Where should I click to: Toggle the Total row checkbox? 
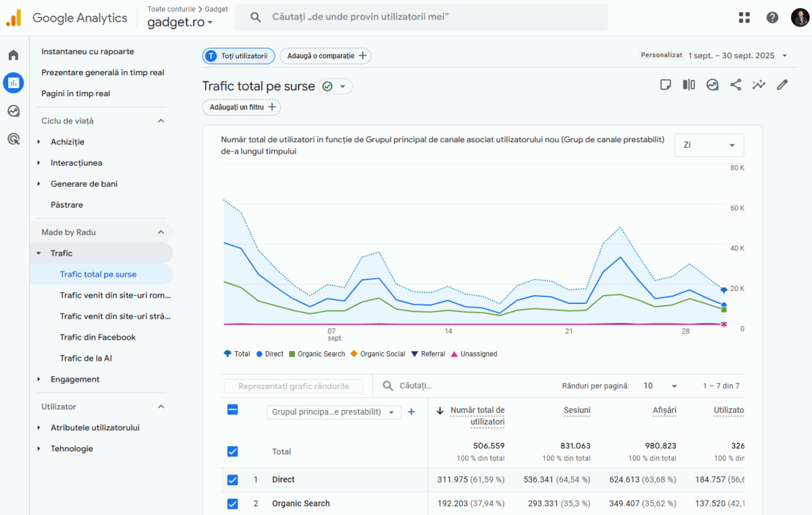233,451
